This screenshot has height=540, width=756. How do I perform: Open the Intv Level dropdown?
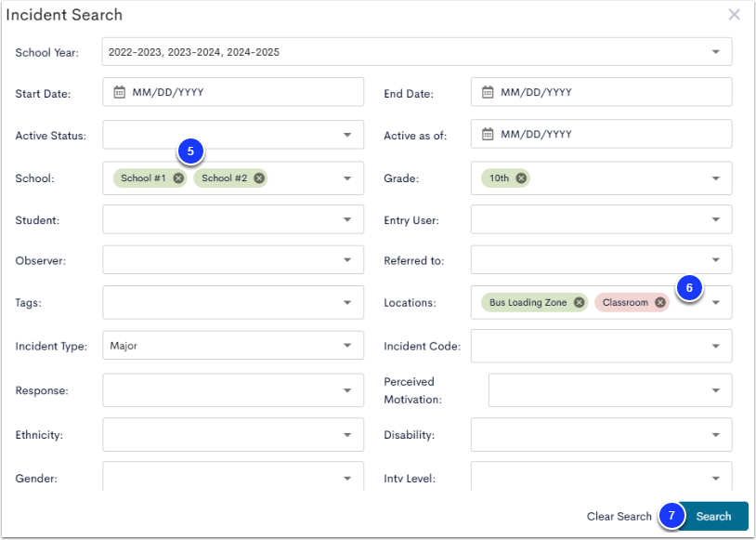tap(601, 477)
